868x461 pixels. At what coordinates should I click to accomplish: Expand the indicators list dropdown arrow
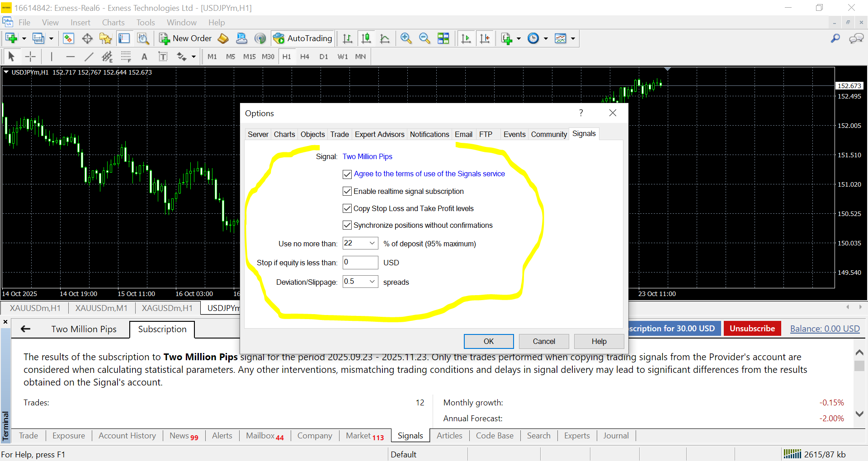(519, 38)
